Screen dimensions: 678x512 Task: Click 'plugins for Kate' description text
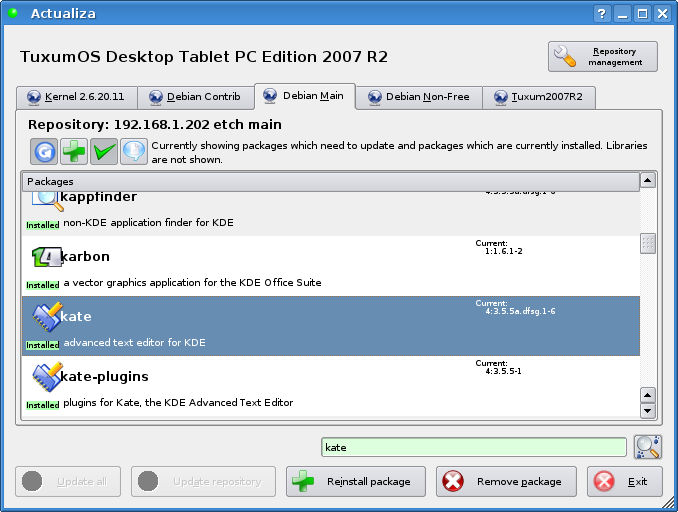pos(178,403)
